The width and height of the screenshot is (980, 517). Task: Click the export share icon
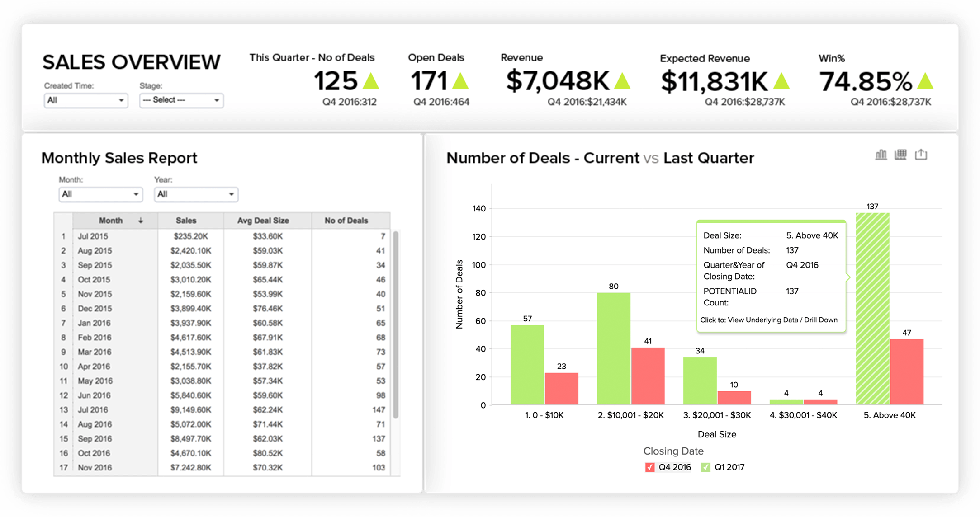[x=921, y=155]
